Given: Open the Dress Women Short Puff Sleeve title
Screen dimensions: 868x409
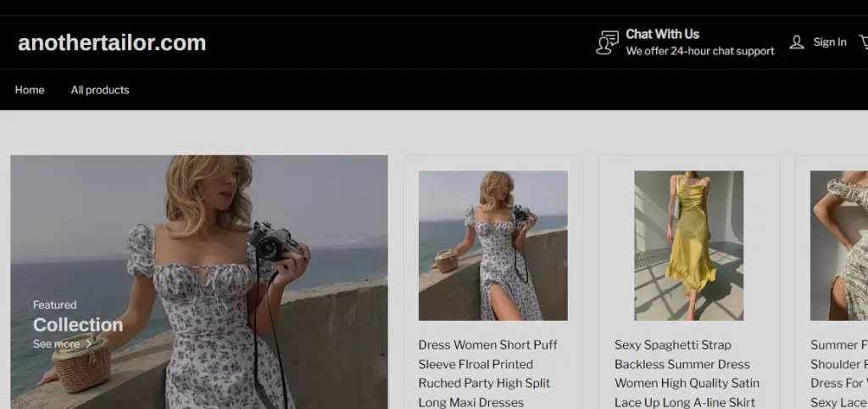Looking at the screenshot, I should (x=487, y=373).
